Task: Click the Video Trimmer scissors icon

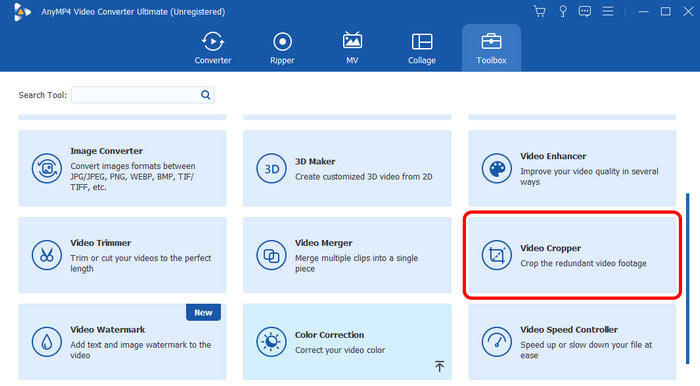Action: [46, 255]
